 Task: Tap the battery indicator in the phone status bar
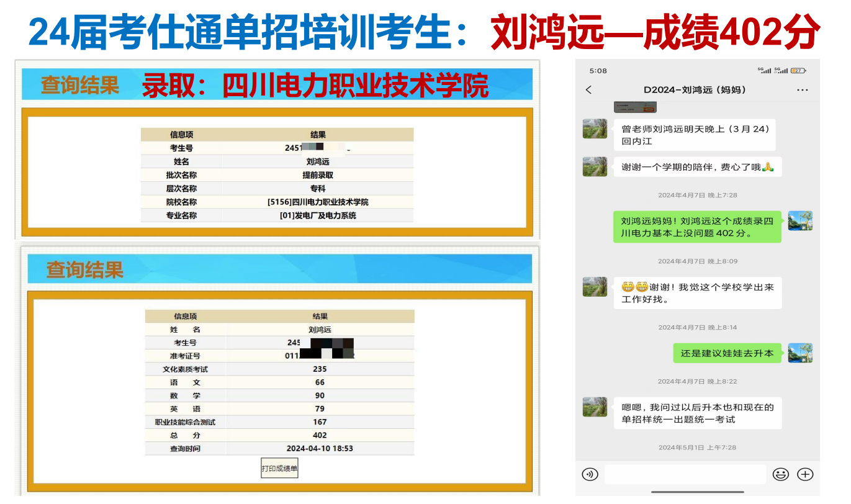798,71
